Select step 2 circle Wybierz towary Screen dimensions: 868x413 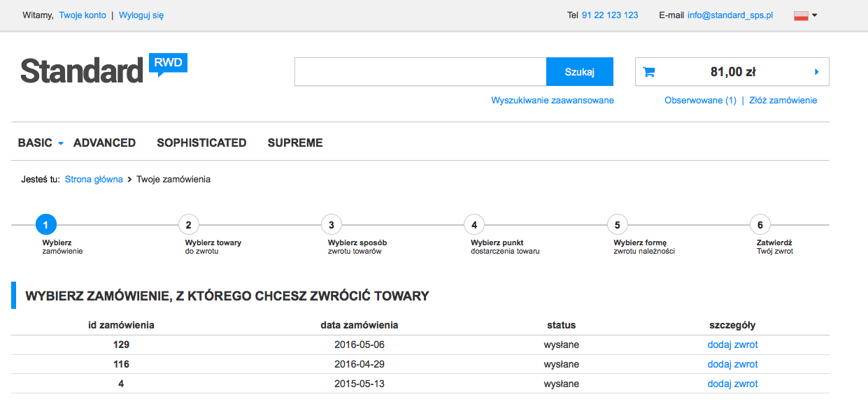click(x=188, y=225)
